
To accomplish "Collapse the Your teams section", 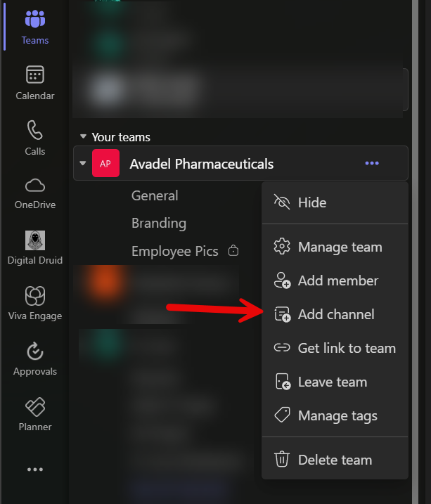I will pyautogui.click(x=83, y=136).
